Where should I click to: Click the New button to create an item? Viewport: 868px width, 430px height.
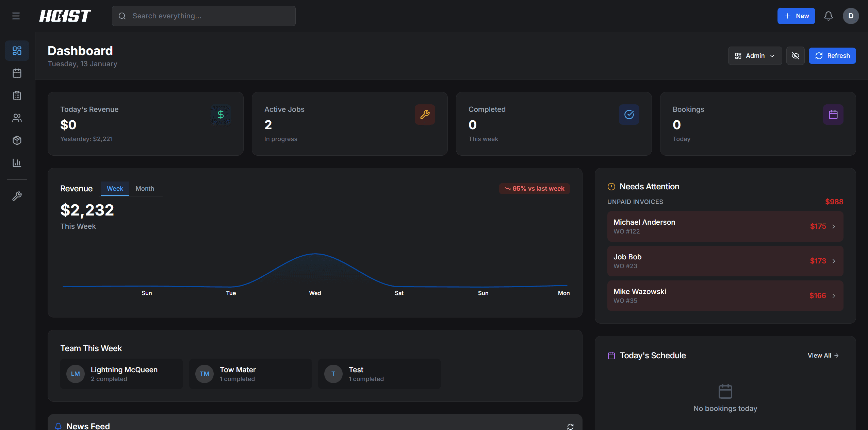click(796, 16)
